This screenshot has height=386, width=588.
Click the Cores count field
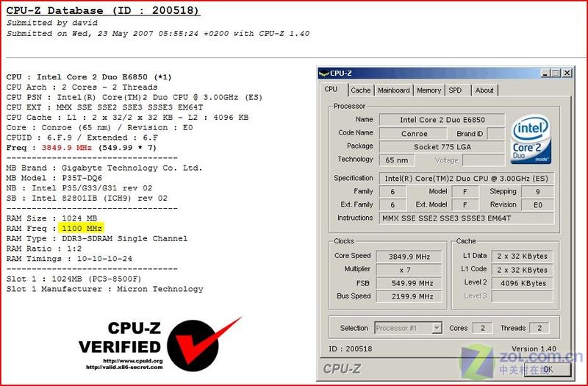[482, 328]
